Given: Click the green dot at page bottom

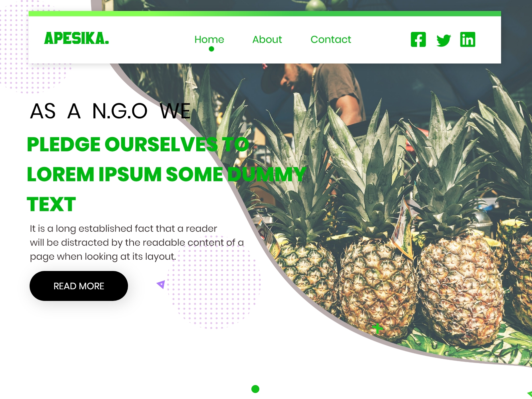Looking at the screenshot, I should pyautogui.click(x=255, y=389).
